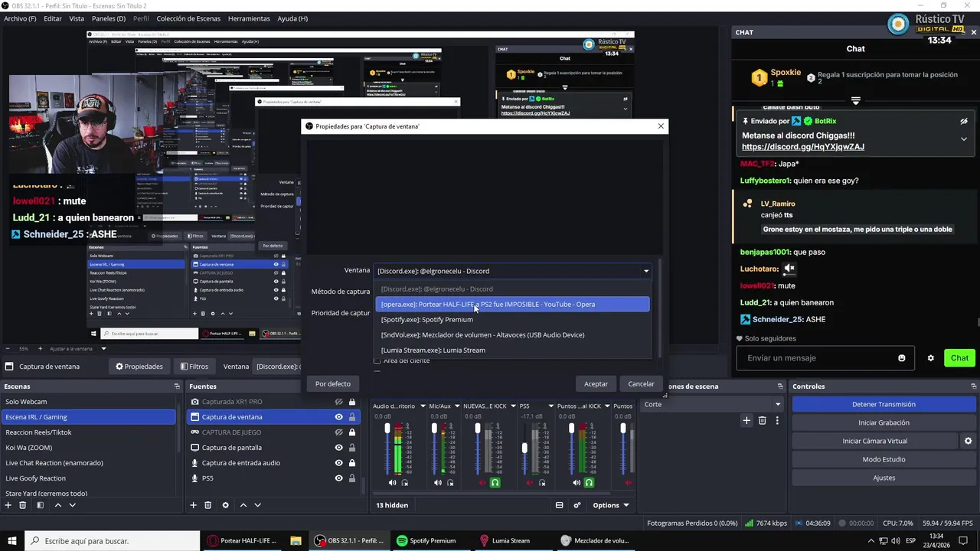
Task: Open transition properties three-dot menu
Action: pyautogui.click(x=777, y=420)
